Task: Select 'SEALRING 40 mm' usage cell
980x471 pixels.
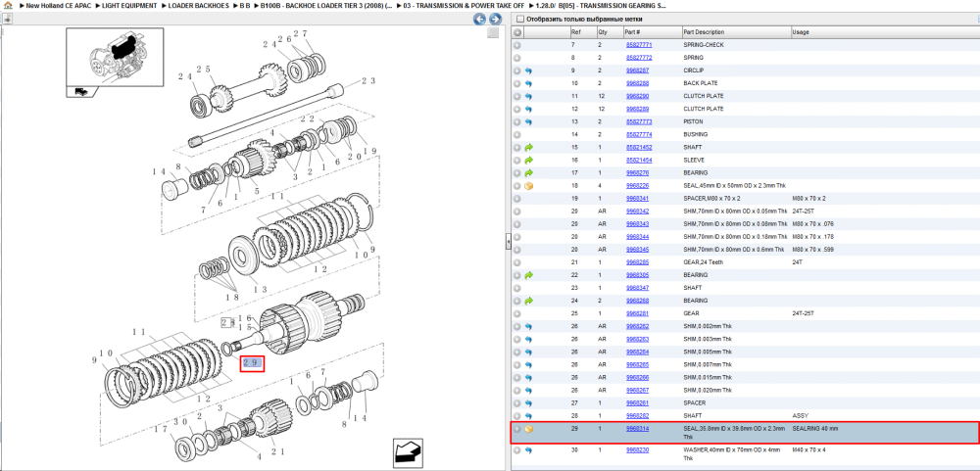Action: (x=815, y=429)
